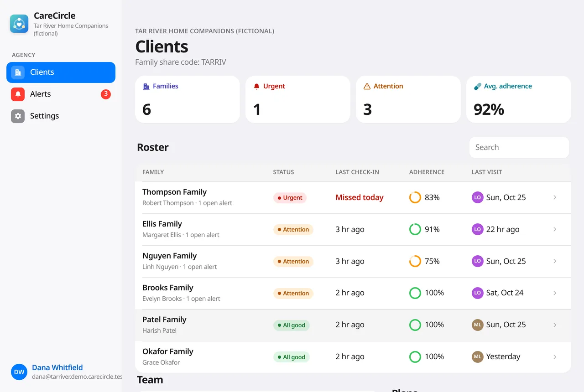
Task: Open Brooks Family row via its chevron
Action: 555,293
